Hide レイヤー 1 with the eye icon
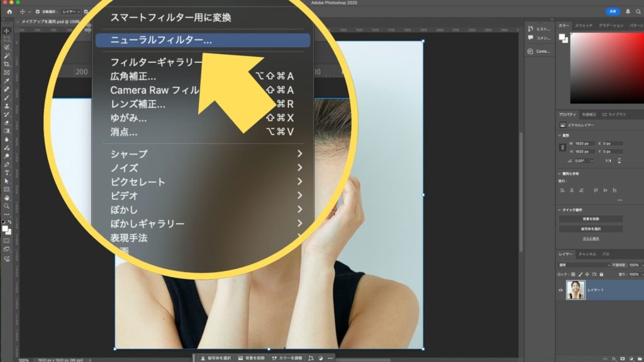This screenshot has height=362, width=644. click(561, 290)
